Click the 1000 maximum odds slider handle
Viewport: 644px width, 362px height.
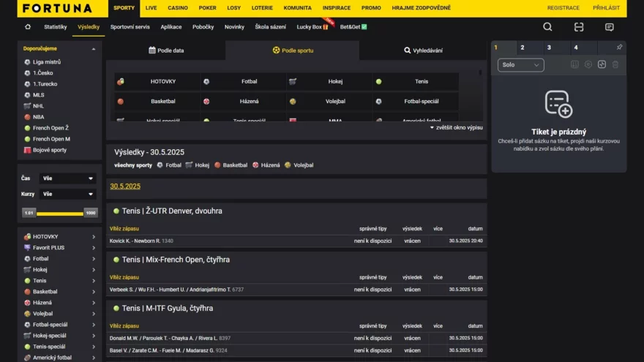click(90, 213)
